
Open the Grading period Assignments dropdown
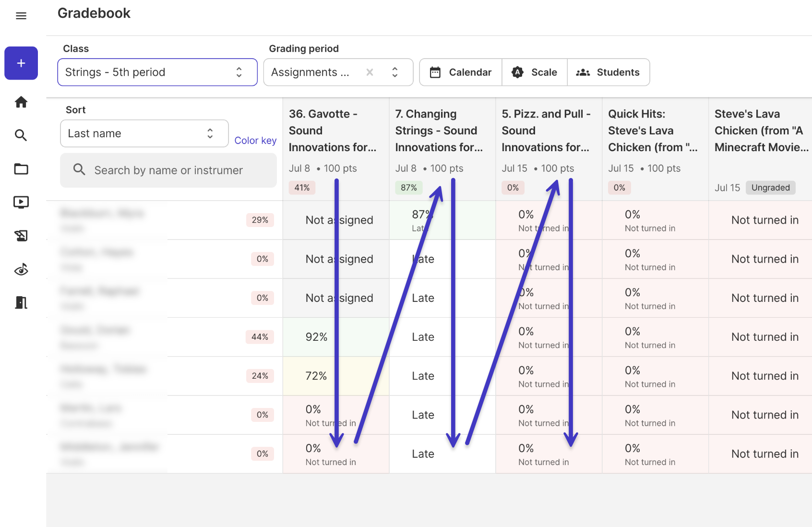tap(338, 72)
